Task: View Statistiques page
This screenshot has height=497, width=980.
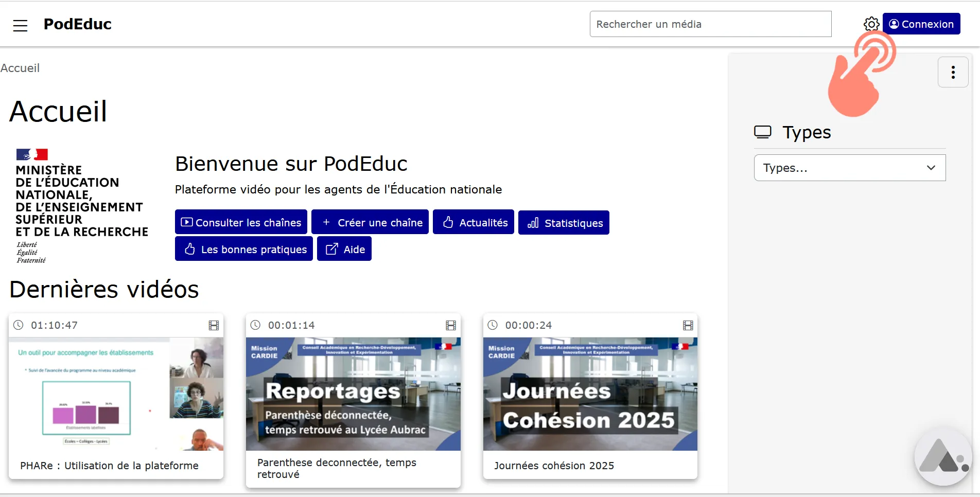Action: 564,223
